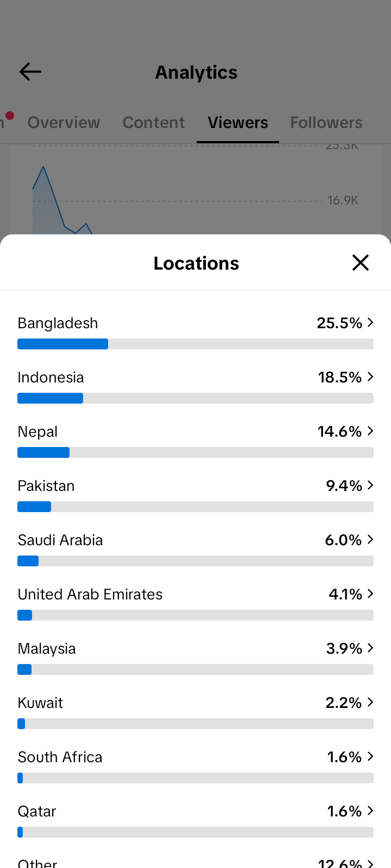Switch to the Content tab
391x868 pixels.
pyautogui.click(x=154, y=123)
